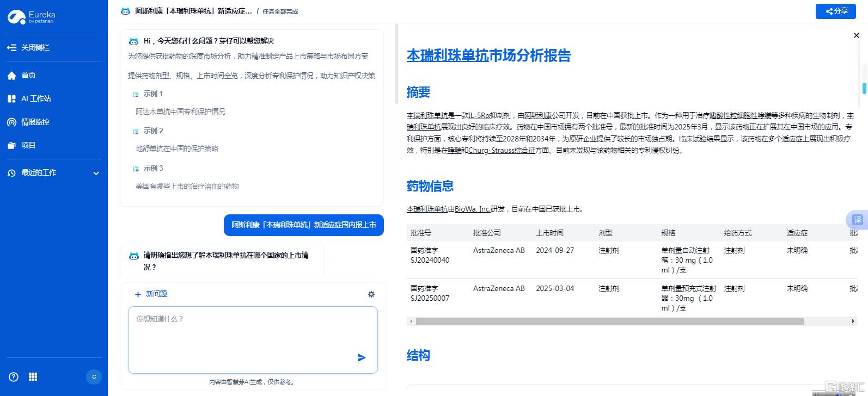
Task: Send message with the arrow icon
Action: (x=362, y=357)
